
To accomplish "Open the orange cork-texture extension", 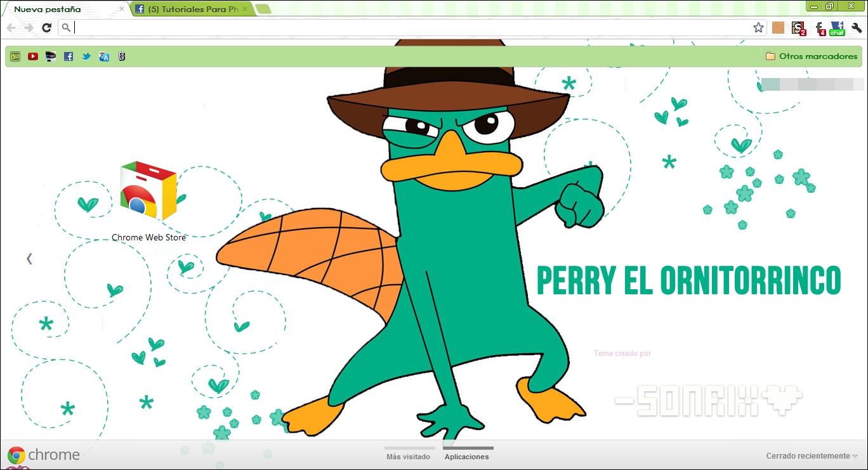I will pos(779,28).
